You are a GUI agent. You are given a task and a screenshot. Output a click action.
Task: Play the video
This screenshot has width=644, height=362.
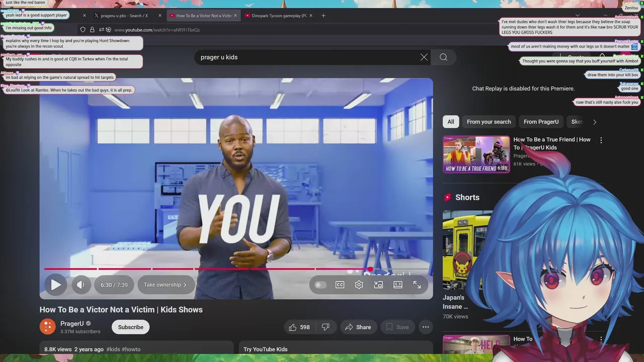56,285
